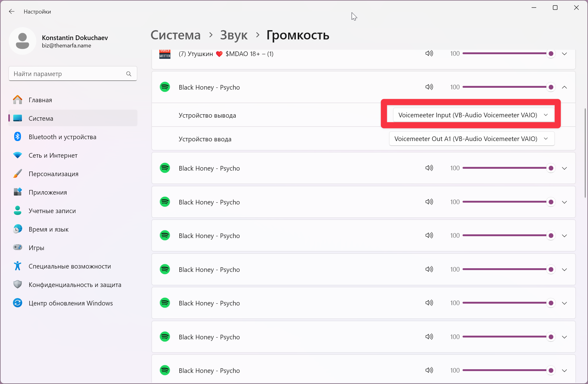Select Персонализация in the sidebar
588x384 pixels.
[53, 174]
